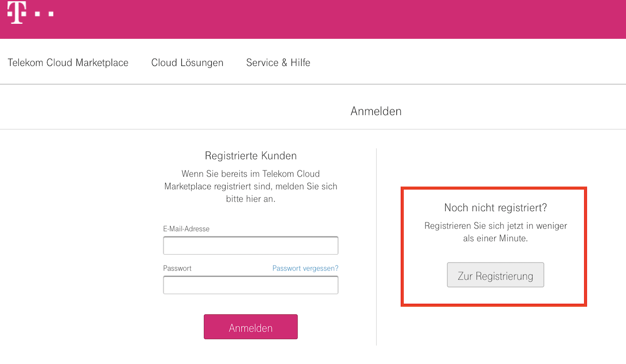Click the magenta header banner
Viewport: 626px width, 364px height.
pyautogui.click(x=319, y=19)
